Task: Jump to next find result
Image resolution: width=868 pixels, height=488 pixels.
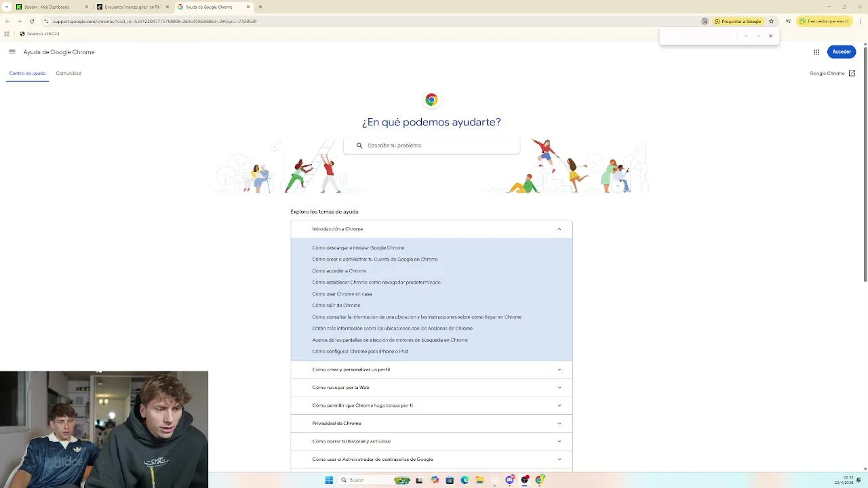Action: (x=758, y=36)
